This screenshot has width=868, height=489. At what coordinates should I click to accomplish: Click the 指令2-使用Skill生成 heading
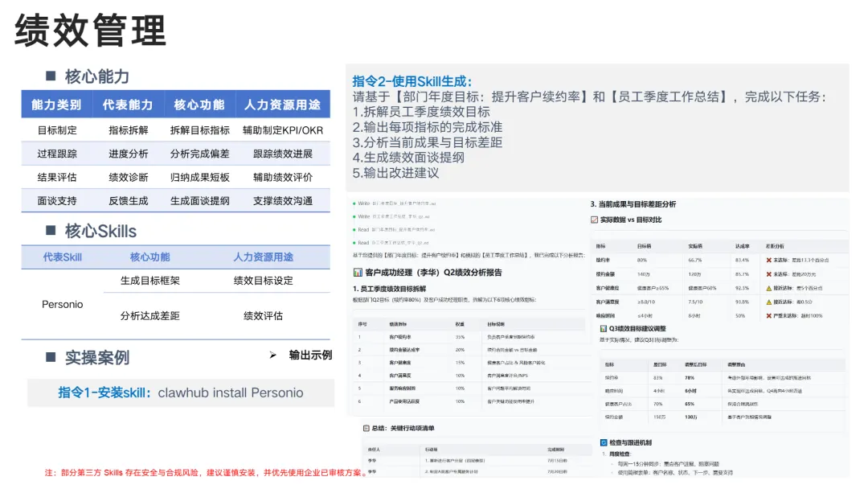(412, 81)
